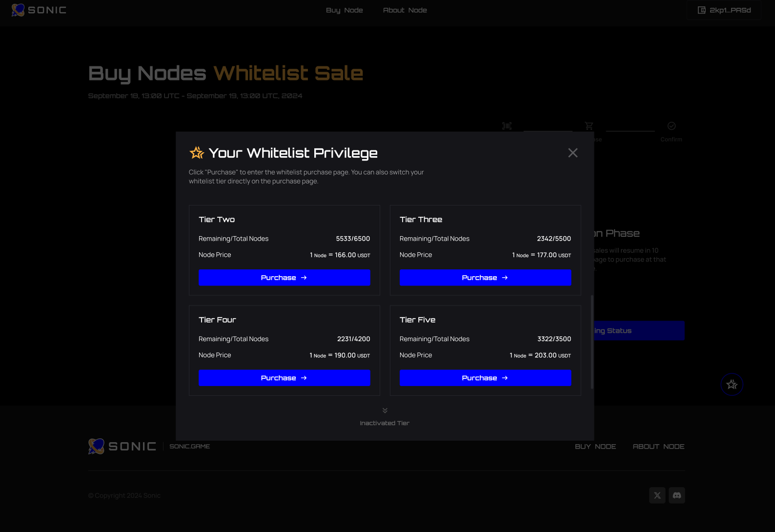
Task: Purchase a Tier Three node
Action: coord(485,278)
